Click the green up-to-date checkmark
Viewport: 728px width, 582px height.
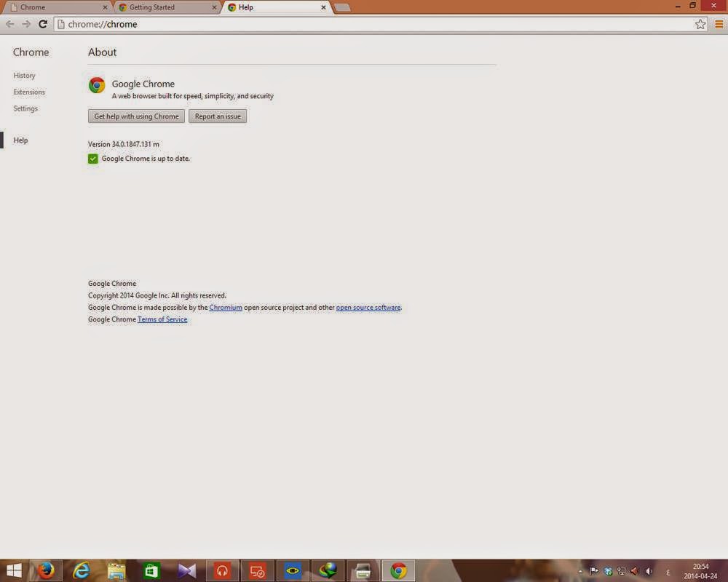tap(93, 159)
